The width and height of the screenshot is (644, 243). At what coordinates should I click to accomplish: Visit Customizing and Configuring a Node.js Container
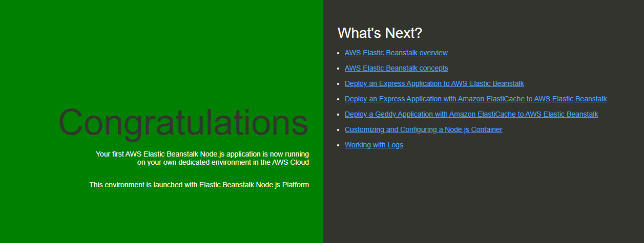423,129
